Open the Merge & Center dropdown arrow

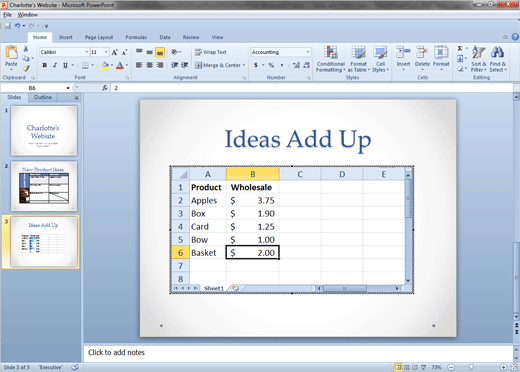pyautogui.click(x=244, y=65)
